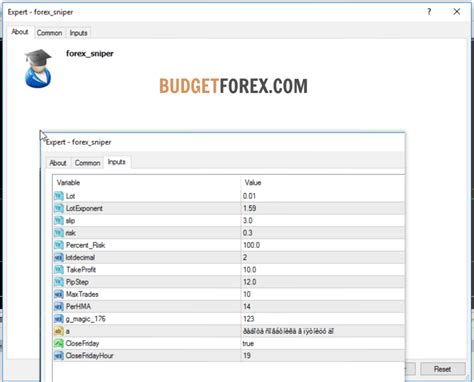The image size is (474, 382).
Task: Switch to About tab in front dialog
Action: [x=58, y=163]
